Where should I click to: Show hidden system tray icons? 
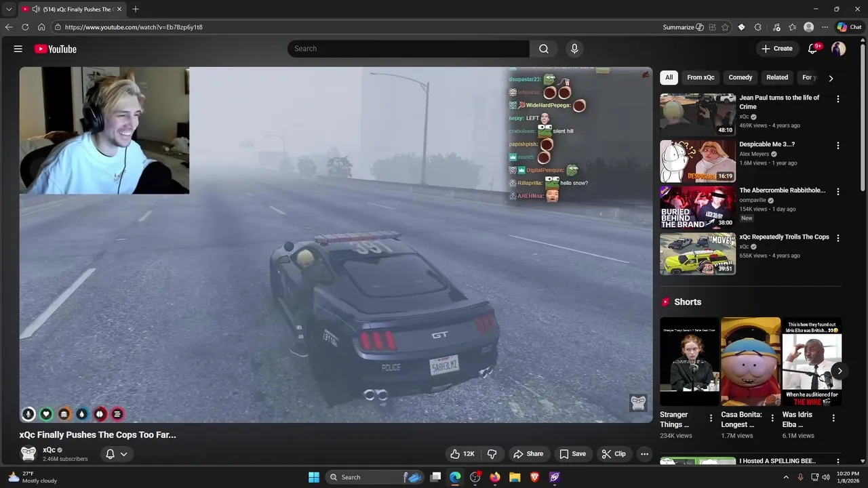[786, 477]
